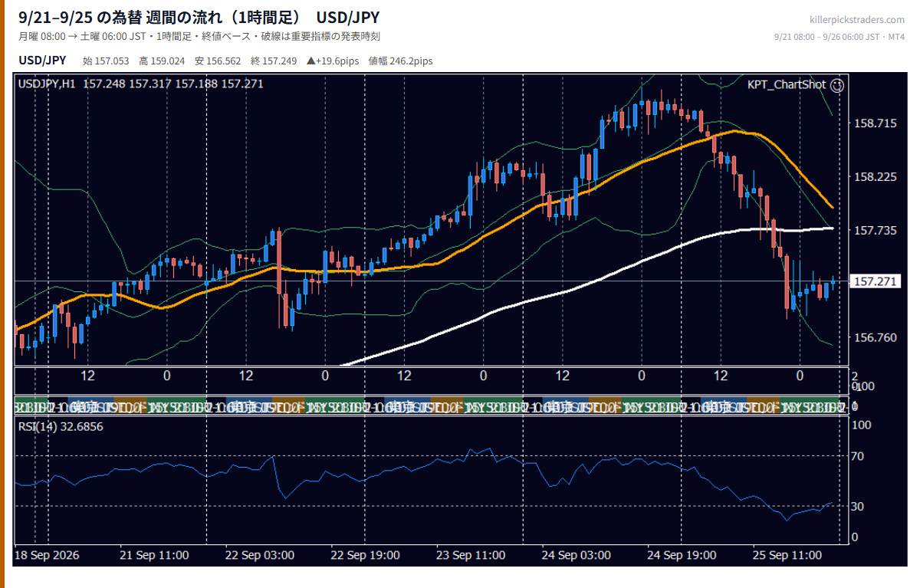This screenshot has width=920, height=588.
Task: Click the close value 終 157.249
Action: pos(274,61)
